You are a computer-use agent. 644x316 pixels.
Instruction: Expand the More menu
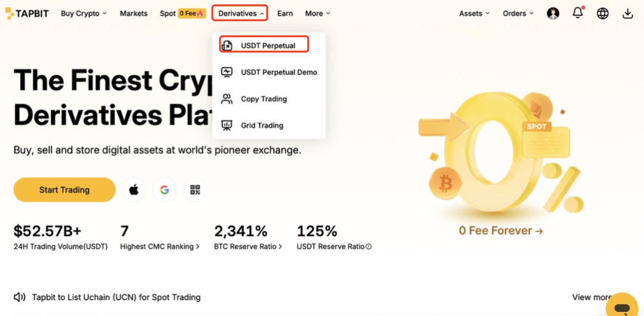317,13
